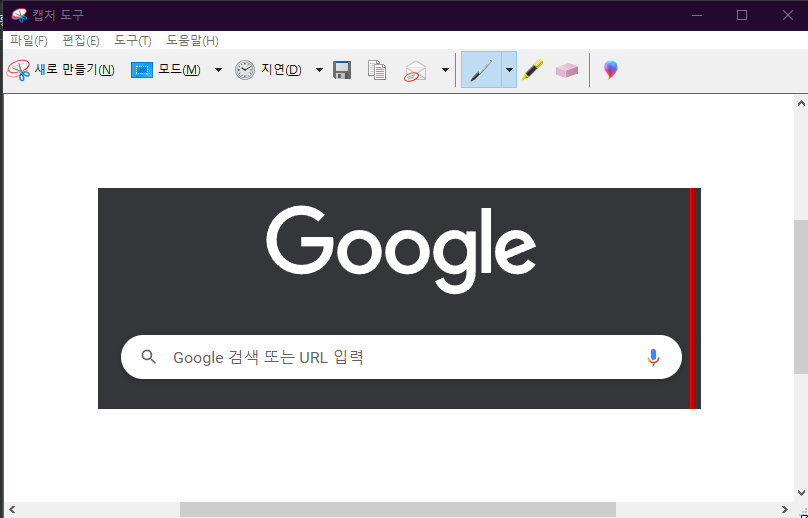The width and height of the screenshot is (808, 518).
Task: Click the vertical scrollbar up arrow
Action: point(801,103)
